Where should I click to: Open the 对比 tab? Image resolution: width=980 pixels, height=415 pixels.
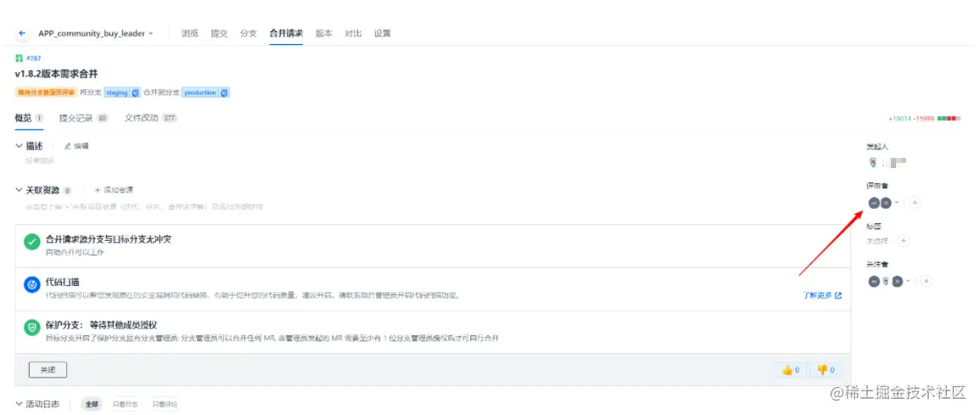pyautogui.click(x=353, y=33)
